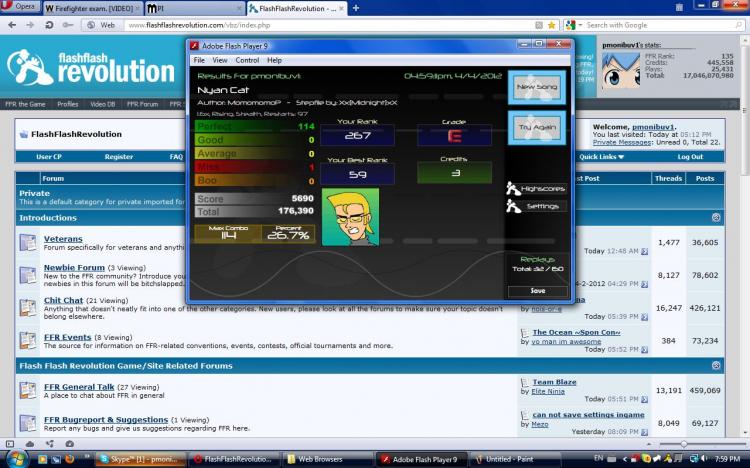Open the Newbie Forum link

coord(74,267)
